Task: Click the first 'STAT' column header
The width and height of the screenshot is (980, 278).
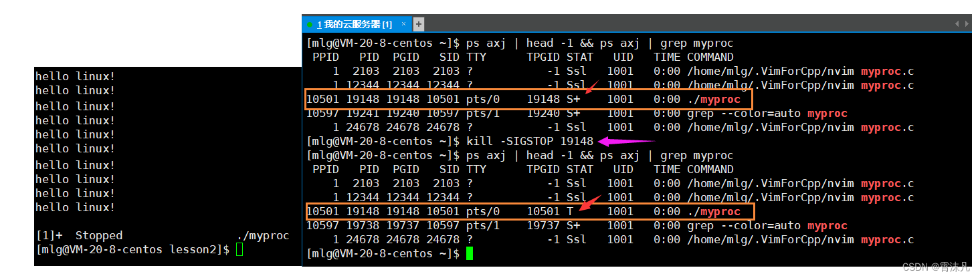Action: [x=580, y=57]
